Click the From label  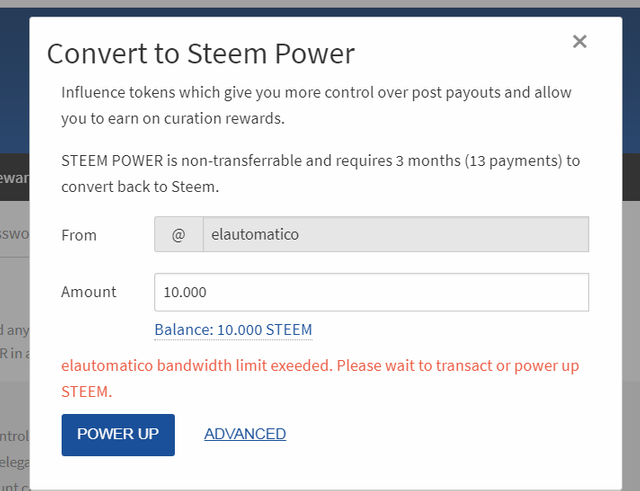[x=79, y=235]
